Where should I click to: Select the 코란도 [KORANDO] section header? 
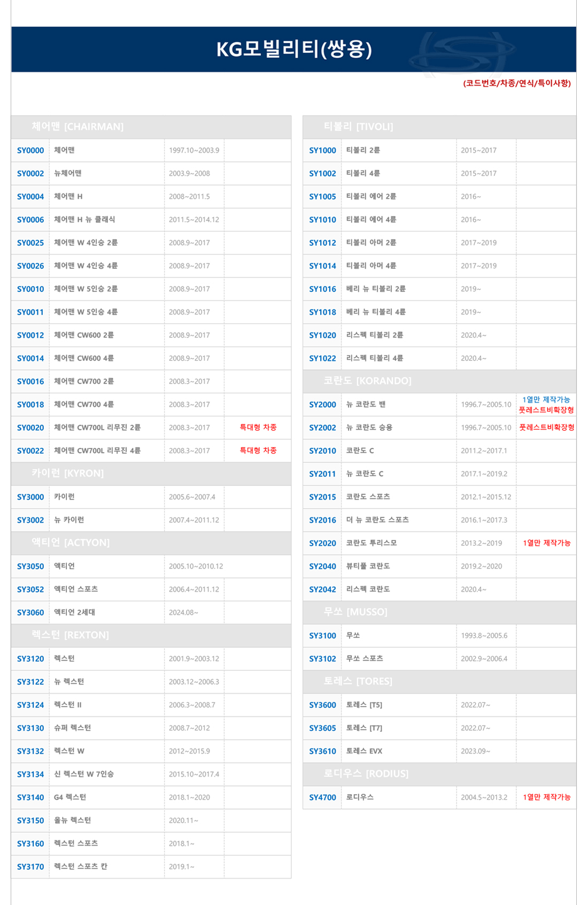coord(367,381)
